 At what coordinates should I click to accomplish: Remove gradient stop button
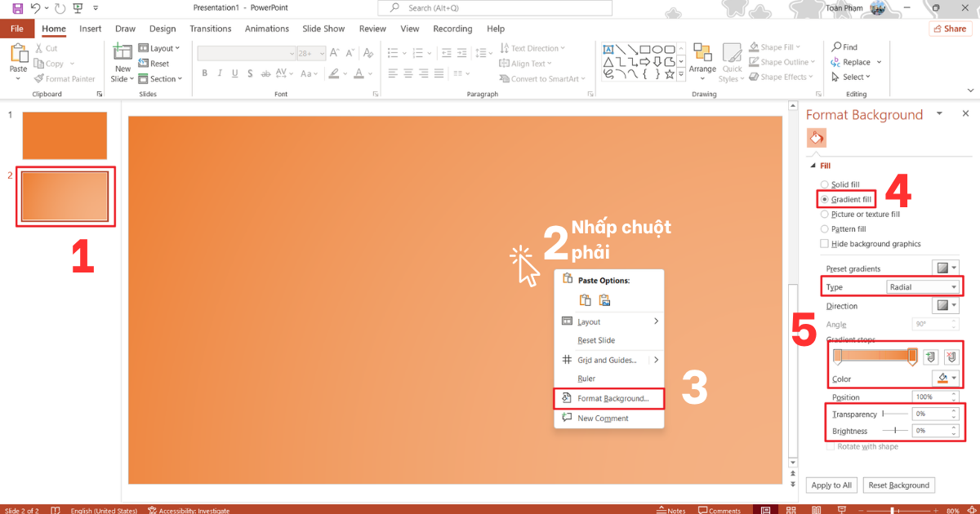coord(951,357)
